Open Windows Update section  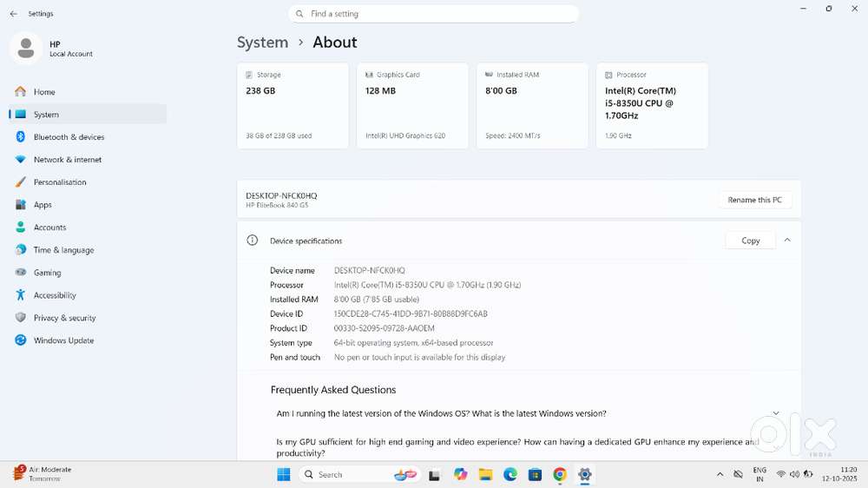coord(63,340)
